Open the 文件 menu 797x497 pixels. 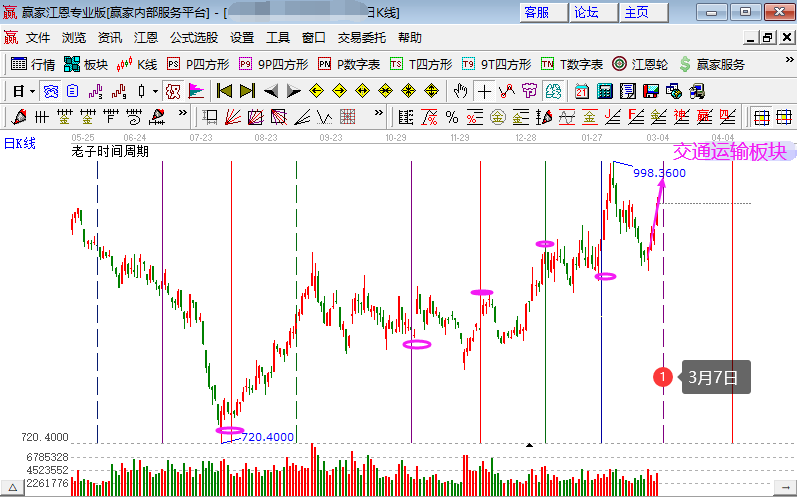(38, 38)
